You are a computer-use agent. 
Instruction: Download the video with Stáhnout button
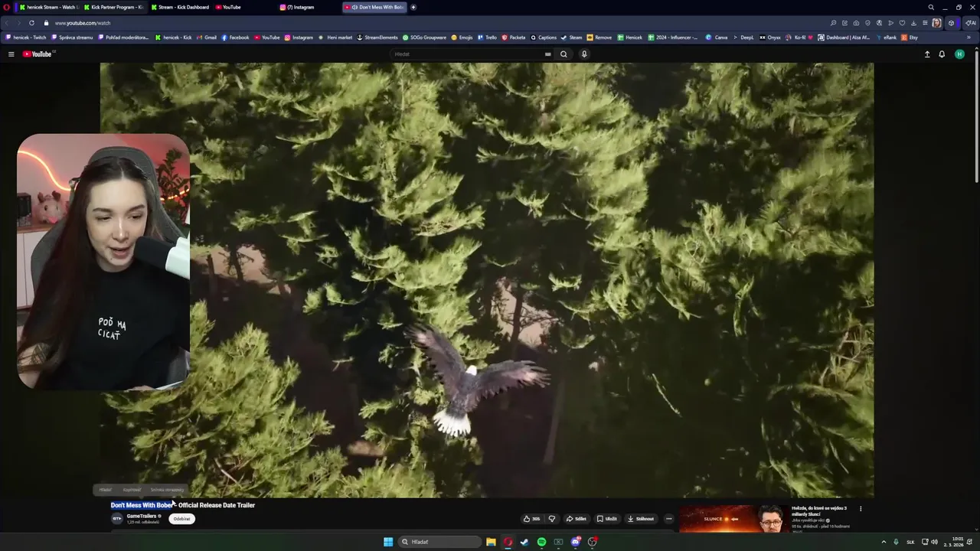[x=641, y=519]
